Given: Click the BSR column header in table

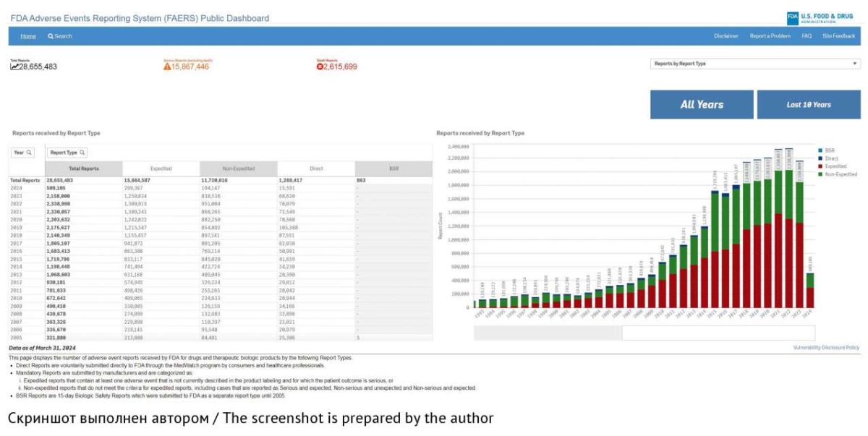Looking at the screenshot, I should [x=393, y=168].
